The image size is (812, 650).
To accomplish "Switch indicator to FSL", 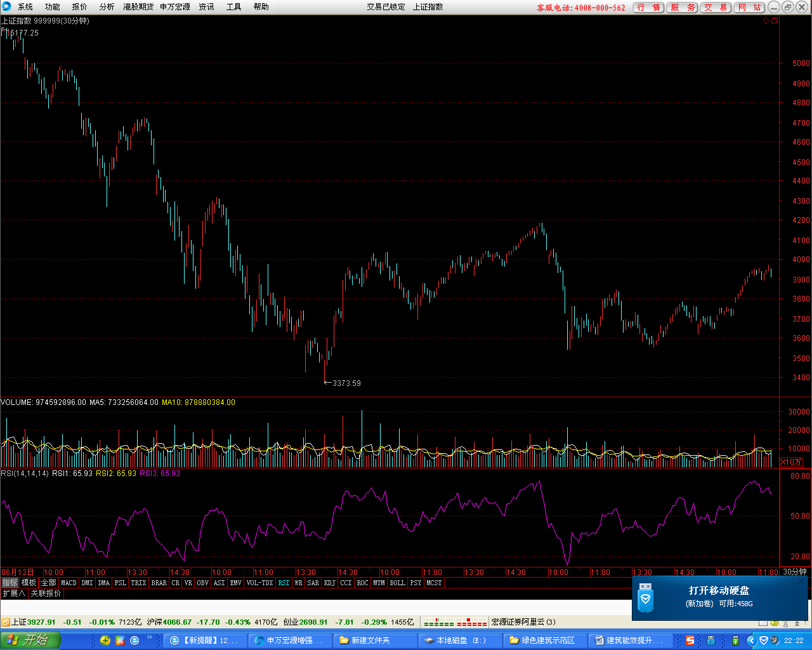I will [x=121, y=583].
